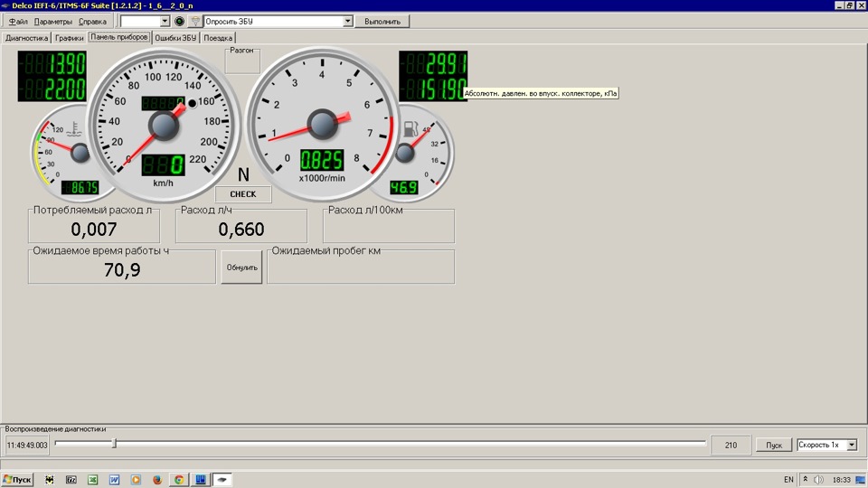Click the fuel pump gauge icon
The image size is (868, 488).
(x=410, y=129)
